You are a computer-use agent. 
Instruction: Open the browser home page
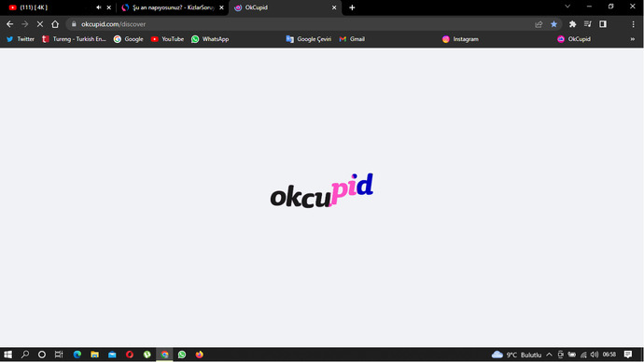click(x=55, y=24)
